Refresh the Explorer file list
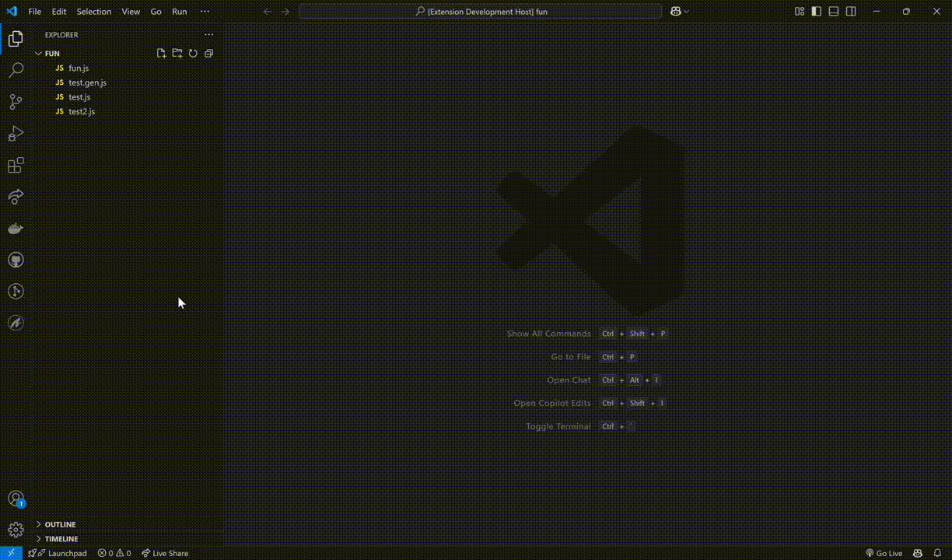Image resolution: width=952 pixels, height=560 pixels. (x=193, y=54)
